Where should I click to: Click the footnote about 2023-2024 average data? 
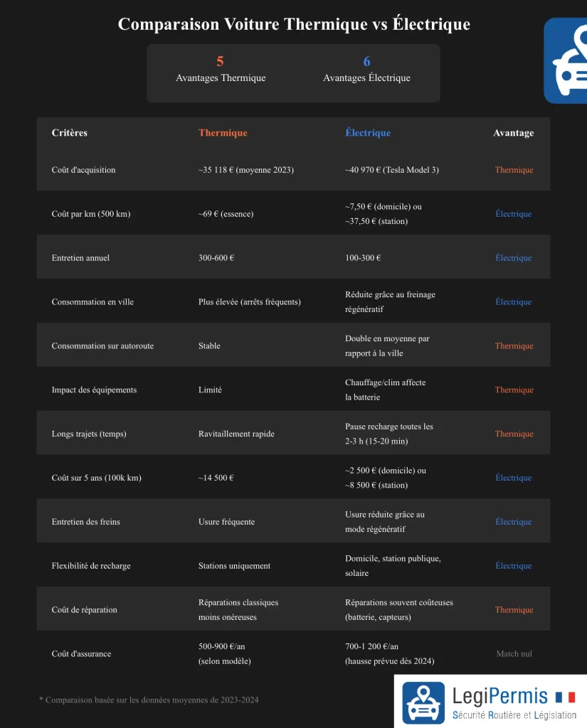click(x=149, y=700)
